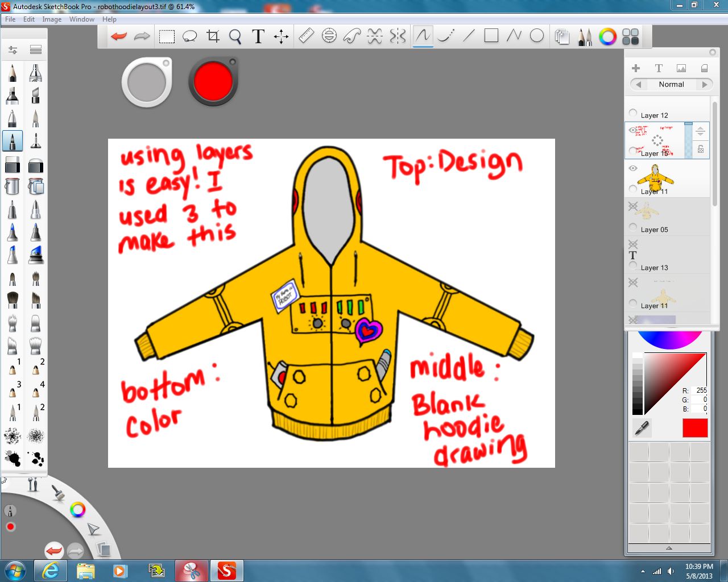Select the Undo arrow in the toolbar
This screenshot has height=582, width=728.
118,36
